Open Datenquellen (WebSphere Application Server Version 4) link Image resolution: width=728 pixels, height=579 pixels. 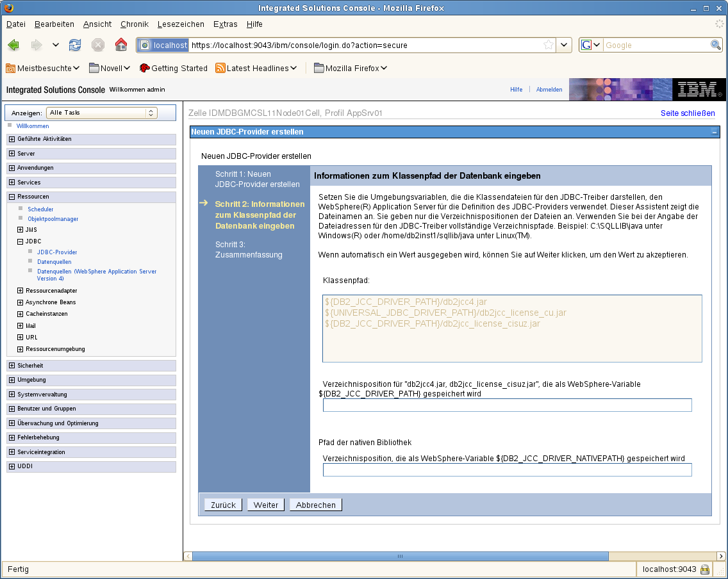click(x=97, y=275)
